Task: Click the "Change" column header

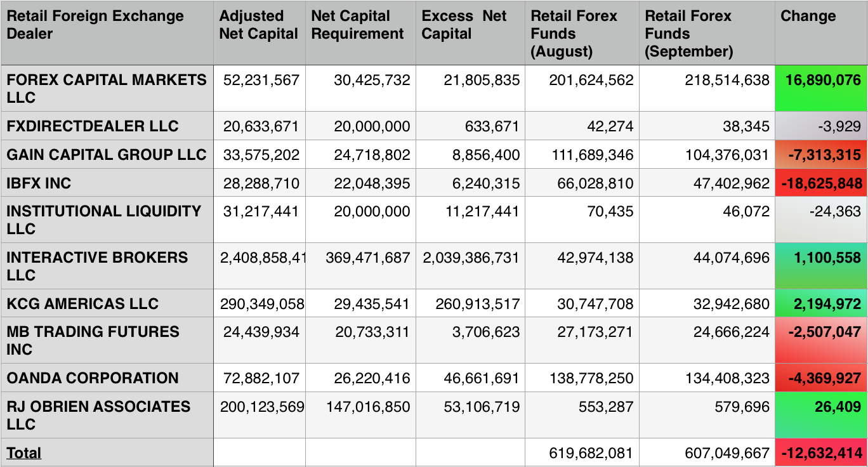Action: 808,16
